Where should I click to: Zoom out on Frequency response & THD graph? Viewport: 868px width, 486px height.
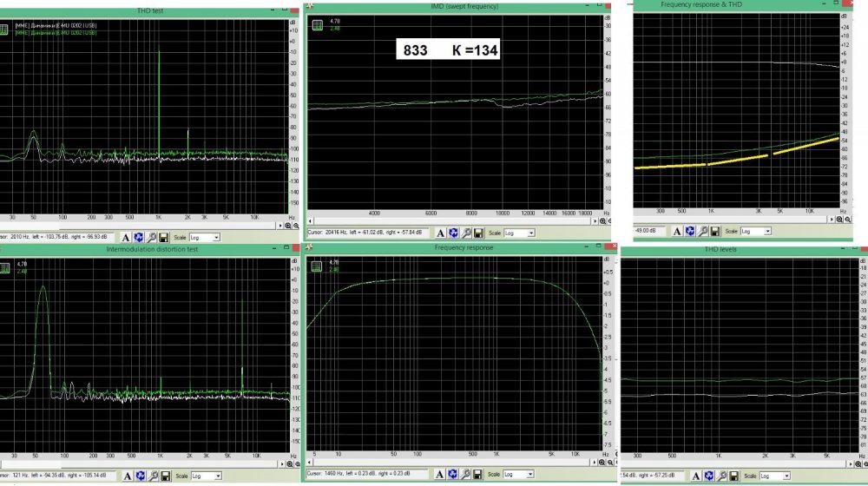tap(847, 220)
